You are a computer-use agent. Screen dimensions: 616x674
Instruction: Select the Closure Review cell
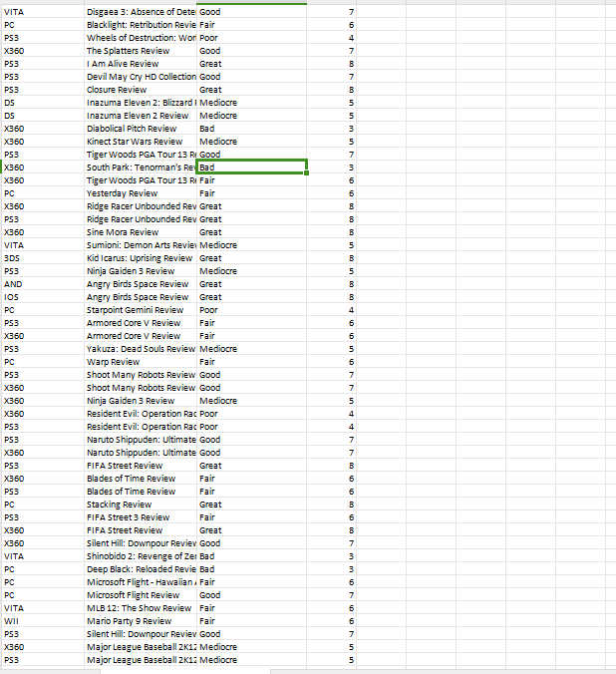(141, 90)
